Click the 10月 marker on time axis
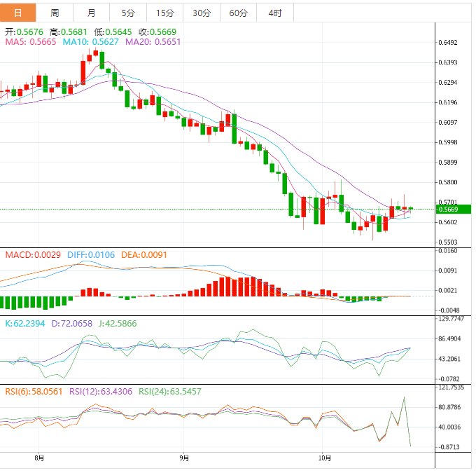 coord(323,458)
